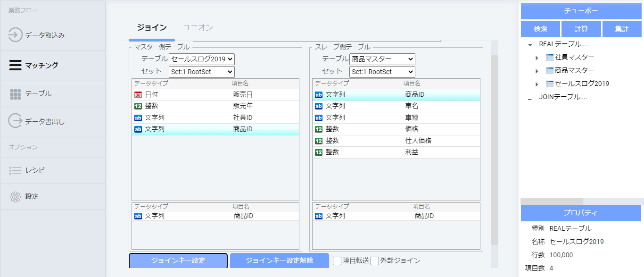The height and width of the screenshot is (277, 644).
Task: Open master table dropdown セールスログ2019
Action: 202,59
